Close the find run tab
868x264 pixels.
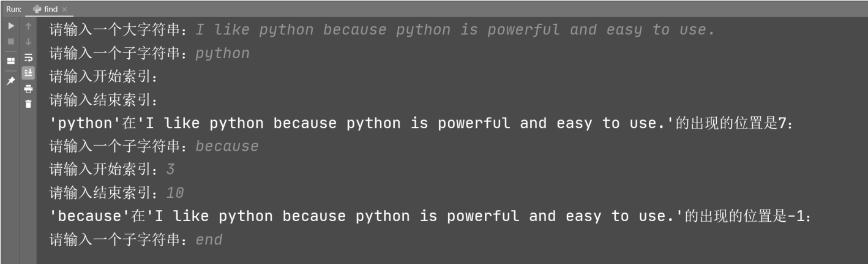[x=65, y=9]
